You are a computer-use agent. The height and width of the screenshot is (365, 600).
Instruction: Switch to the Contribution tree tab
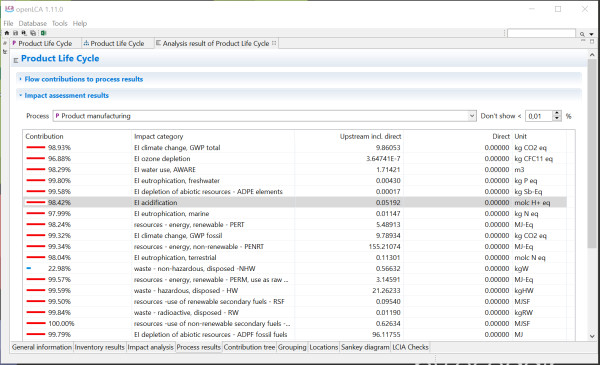point(249,347)
